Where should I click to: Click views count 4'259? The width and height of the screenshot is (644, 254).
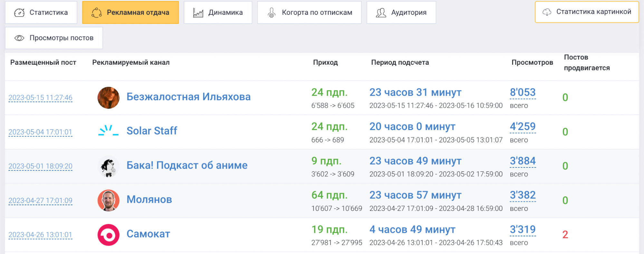coord(523,127)
